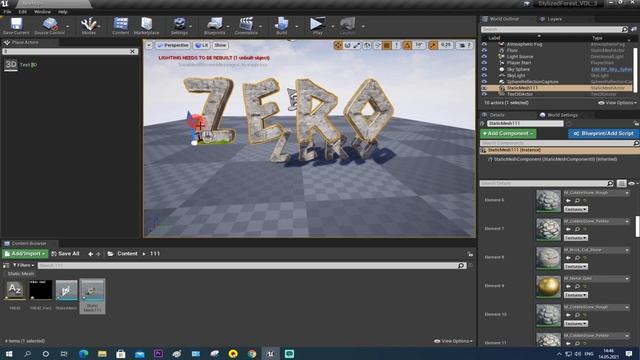Toggle visibility of Player Start actor
The image size is (640, 360).
(x=484, y=63)
